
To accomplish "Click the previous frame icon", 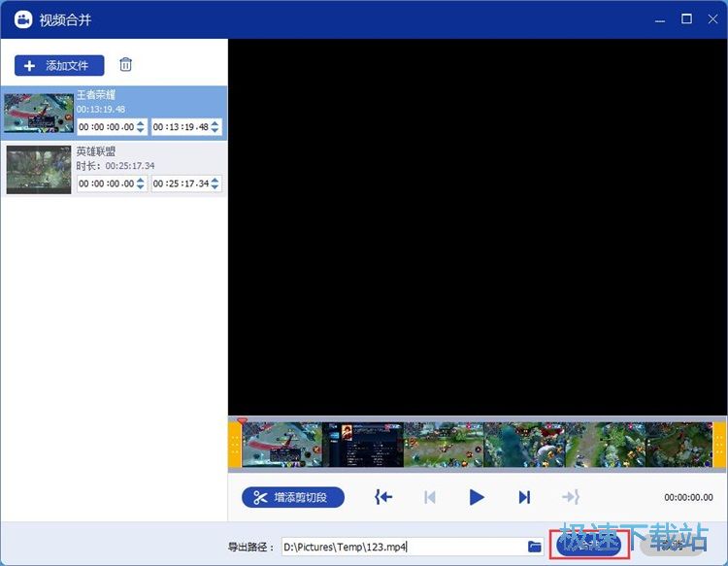I will click(x=429, y=497).
